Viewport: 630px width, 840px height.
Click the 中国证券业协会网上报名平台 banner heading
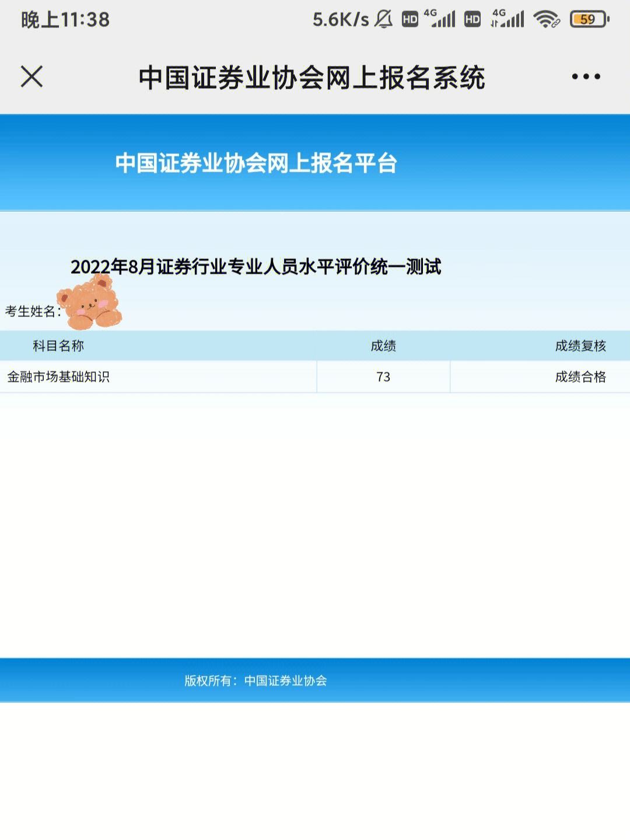[x=256, y=163]
